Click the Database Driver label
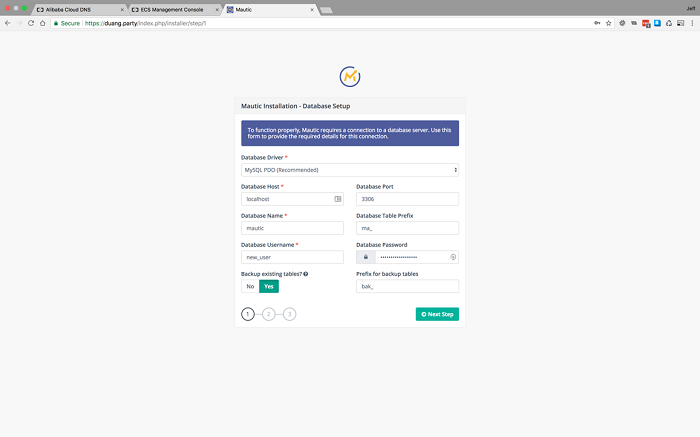This screenshot has height=437, width=700. (x=262, y=158)
